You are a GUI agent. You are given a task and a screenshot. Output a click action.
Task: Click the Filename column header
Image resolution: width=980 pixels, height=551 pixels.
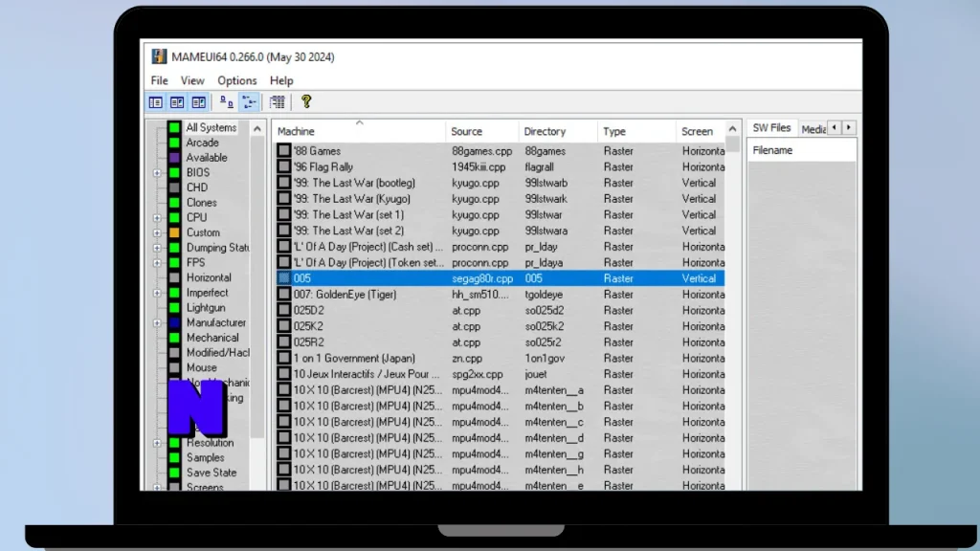[801, 150]
